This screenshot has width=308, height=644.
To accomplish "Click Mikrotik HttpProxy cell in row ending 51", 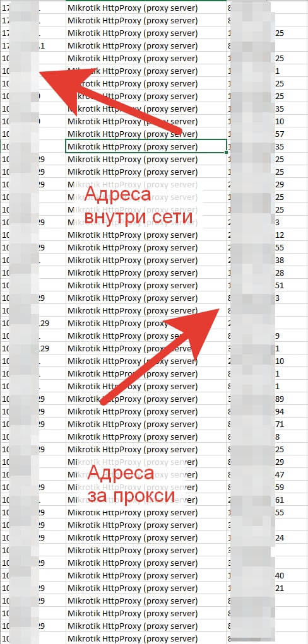I will click(x=146, y=286).
